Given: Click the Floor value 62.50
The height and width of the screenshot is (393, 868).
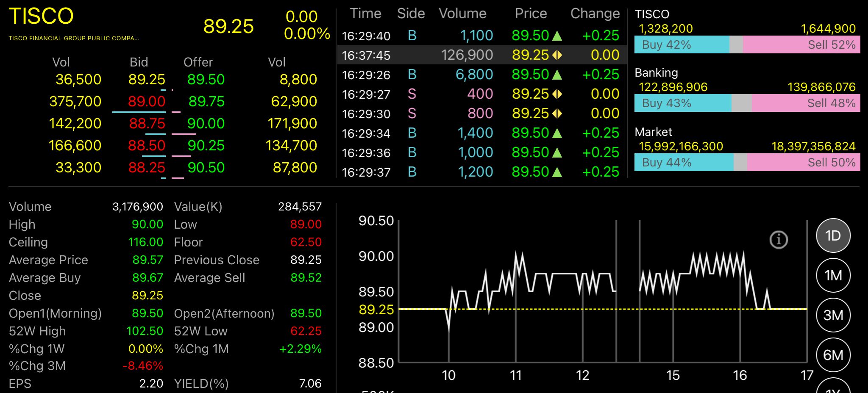Looking at the screenshot, I should (306, 242).
